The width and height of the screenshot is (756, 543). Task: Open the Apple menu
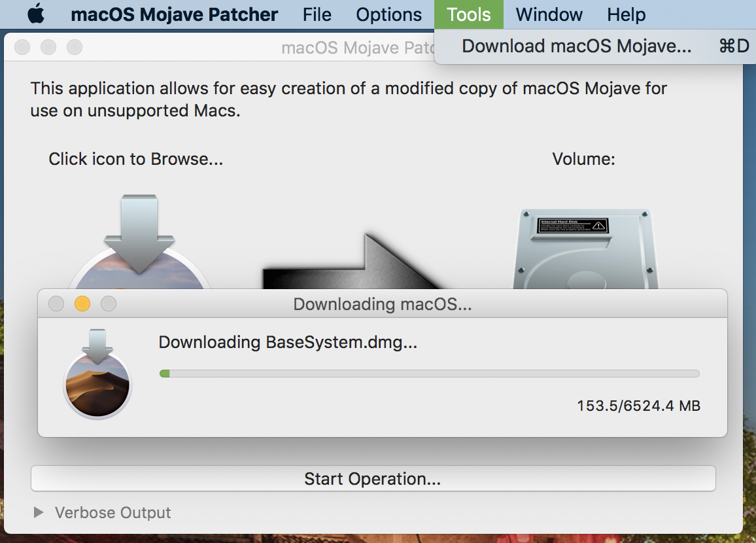pos(36,14)
